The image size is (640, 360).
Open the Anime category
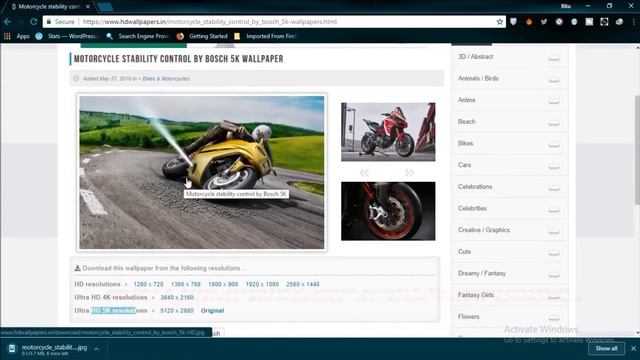point(467,100)
